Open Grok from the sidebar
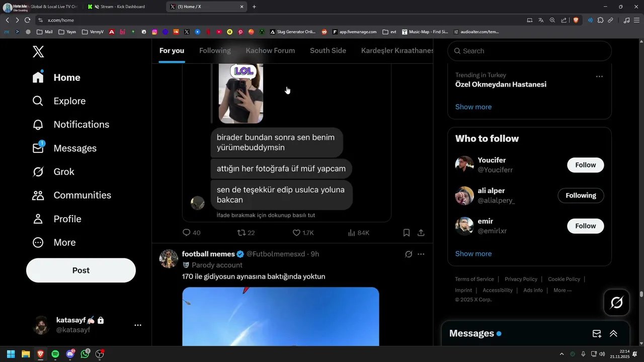Viewport: 644px width, 362px height. (53, 172)
